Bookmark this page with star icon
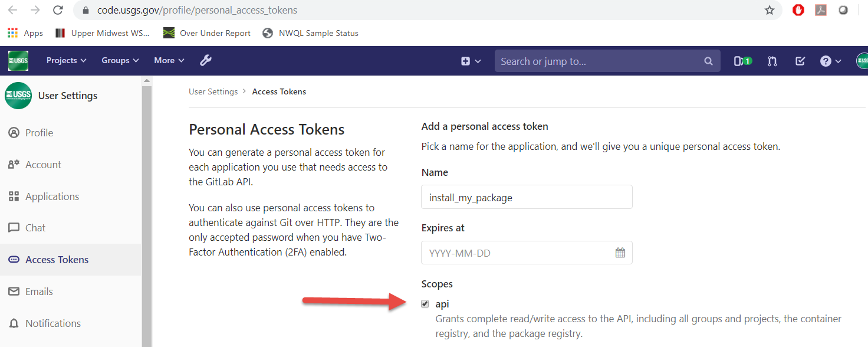Screen dimensions: 868x347 [770, 10]
